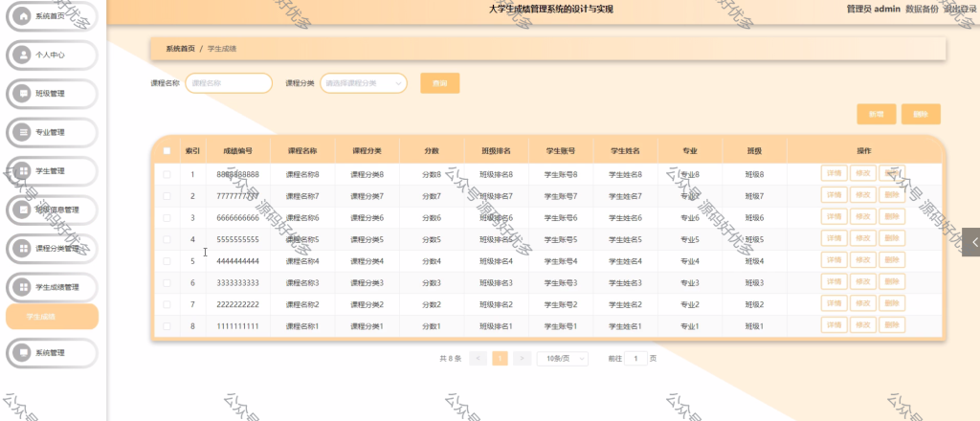Click cell 学生姓名4
This screenshot has height=421, width=980.
(x=626, y=261)
